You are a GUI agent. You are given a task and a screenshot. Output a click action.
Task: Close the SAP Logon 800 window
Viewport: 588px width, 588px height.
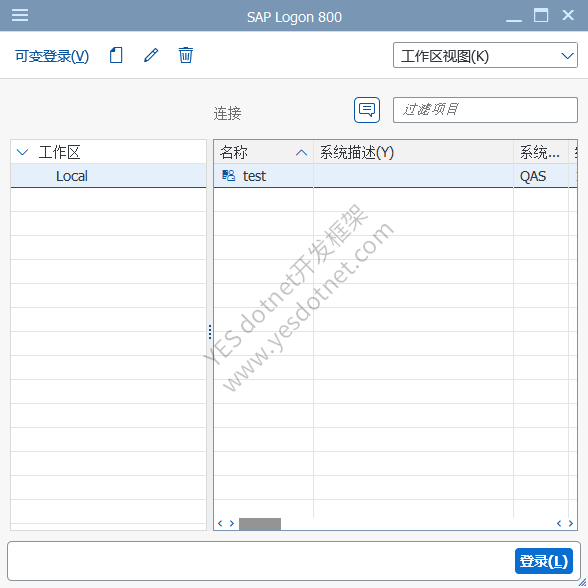[568, 15]
